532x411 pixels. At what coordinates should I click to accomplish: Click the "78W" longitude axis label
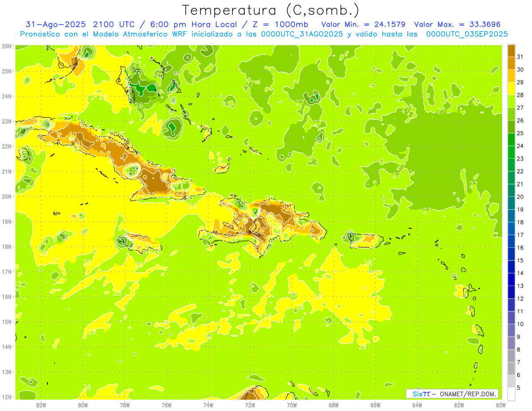point(125,405)
